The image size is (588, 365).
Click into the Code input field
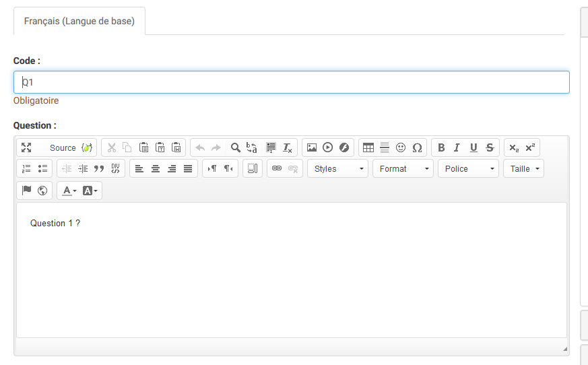tap(291, 82)
